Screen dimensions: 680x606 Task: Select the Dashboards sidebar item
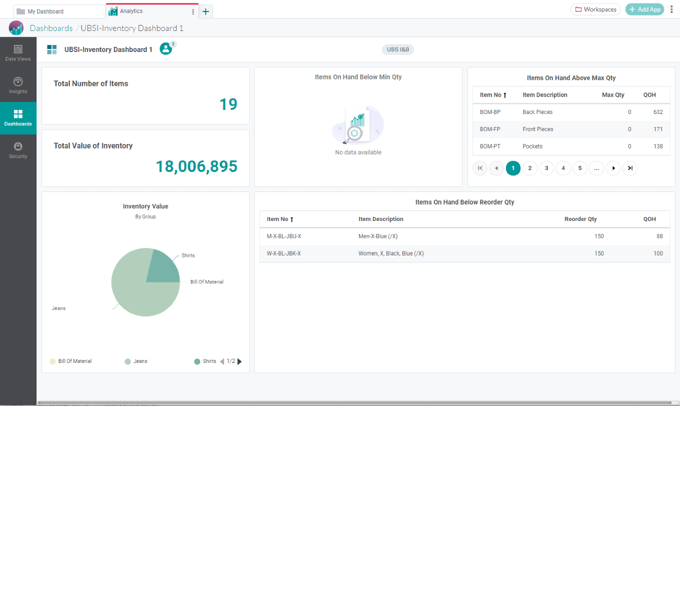[18, 118]
